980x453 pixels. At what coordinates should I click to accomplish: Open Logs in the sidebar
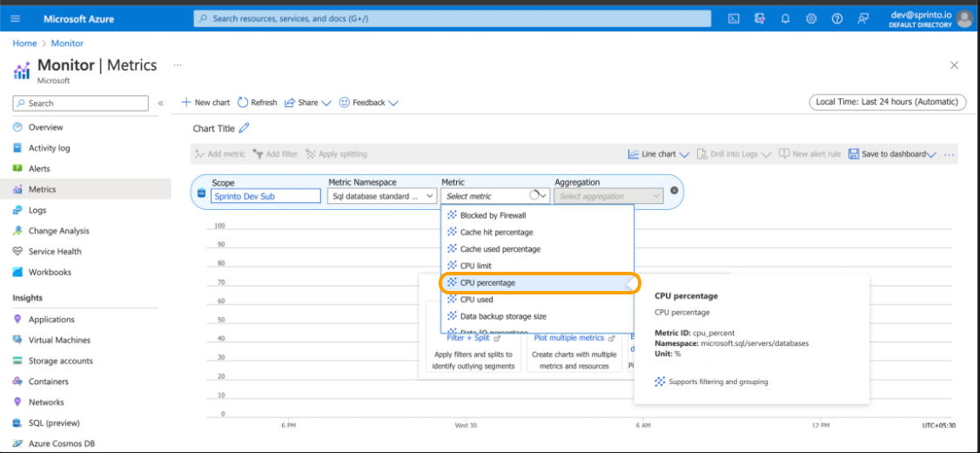coord(37,210)
